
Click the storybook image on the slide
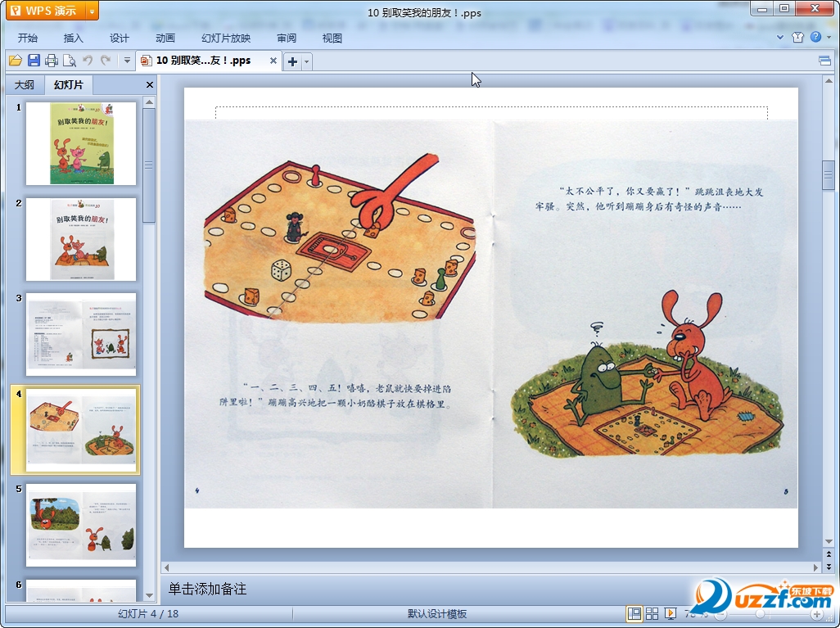click(491, 314)
